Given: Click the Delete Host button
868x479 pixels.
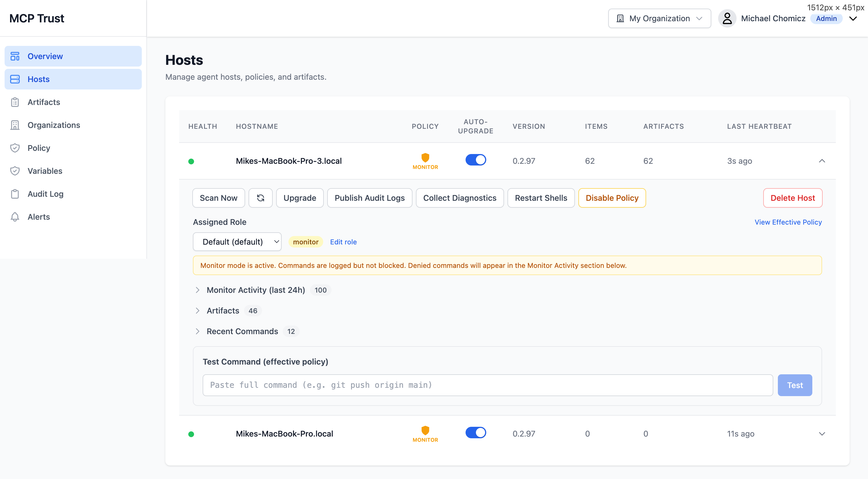Looking at the screenshot, I should 792,198.
